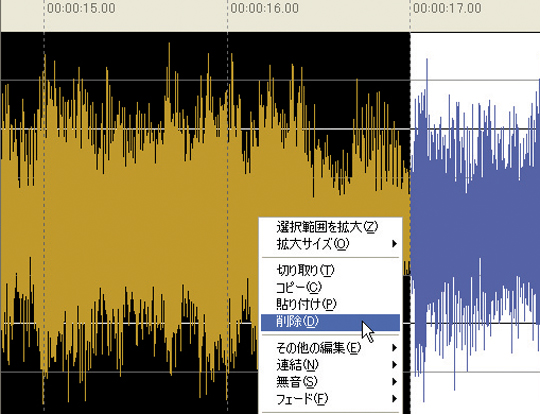The width and height of the screenshot is (540, 414).
Task: Open 無音(S) submenu
Action: 330,382
